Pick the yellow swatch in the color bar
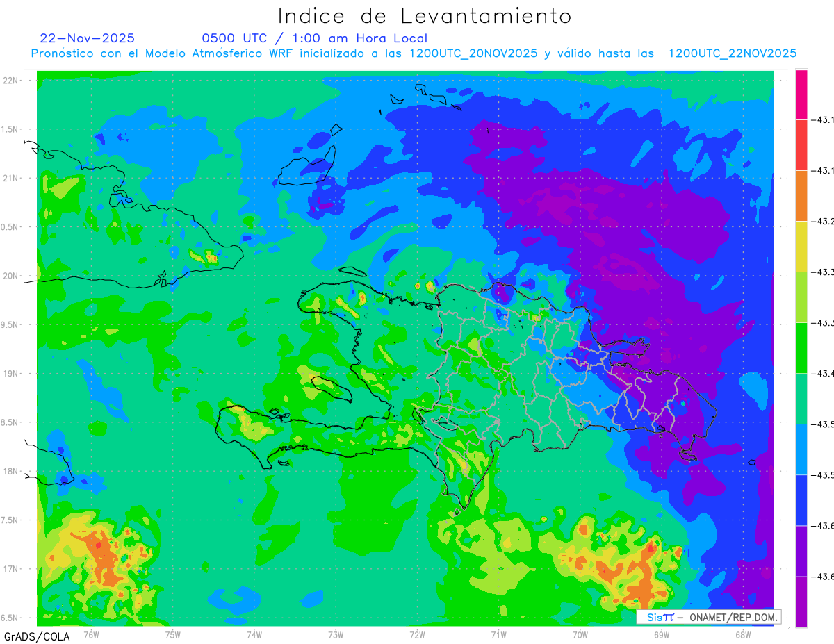 801,247
